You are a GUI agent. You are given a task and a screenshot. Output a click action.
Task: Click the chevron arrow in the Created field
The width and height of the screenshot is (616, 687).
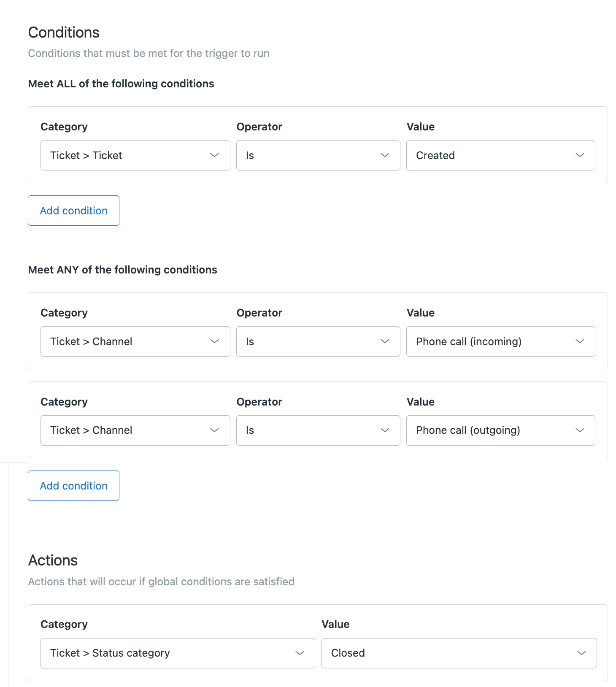pyautogui.click(x=580, y=155)
